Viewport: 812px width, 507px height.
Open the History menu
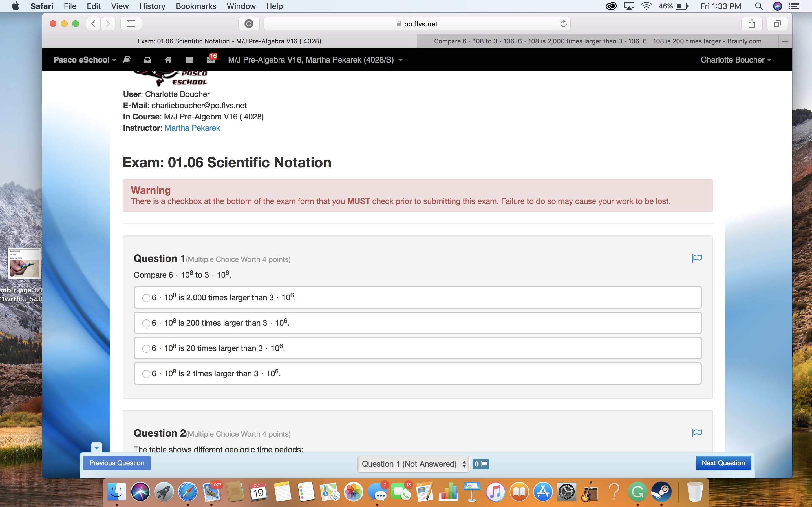(152, 6)
